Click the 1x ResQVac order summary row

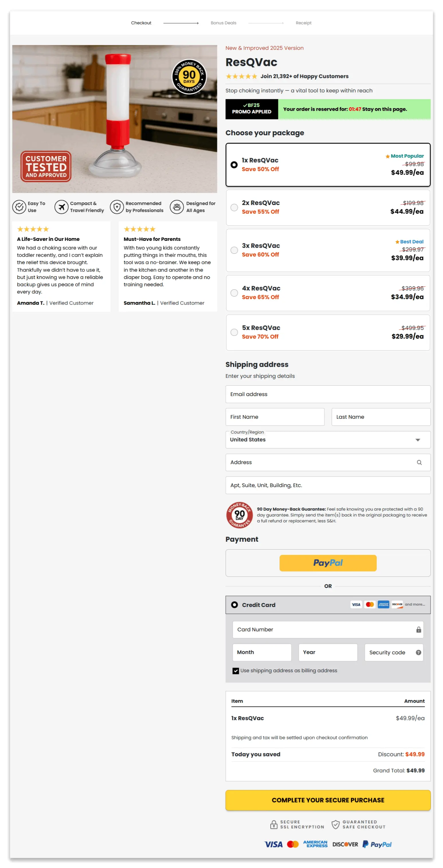pos(328,718)
